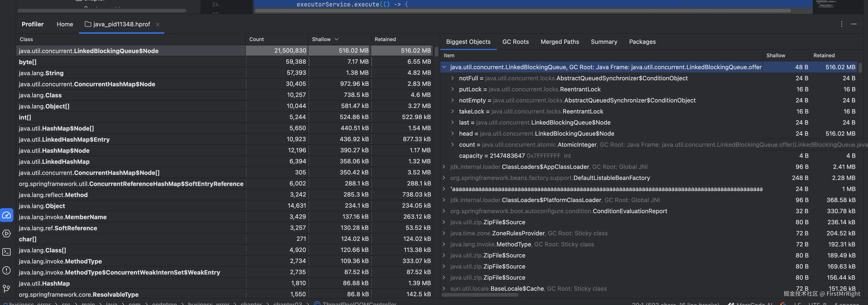Go to the profiler Home tab
The image size is (868, 305).
pyautogui.click(x=65, y=24)
